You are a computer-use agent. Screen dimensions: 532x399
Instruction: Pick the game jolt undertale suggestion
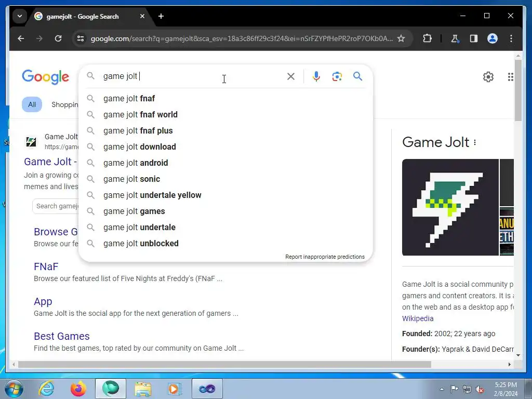click(225, 228)
